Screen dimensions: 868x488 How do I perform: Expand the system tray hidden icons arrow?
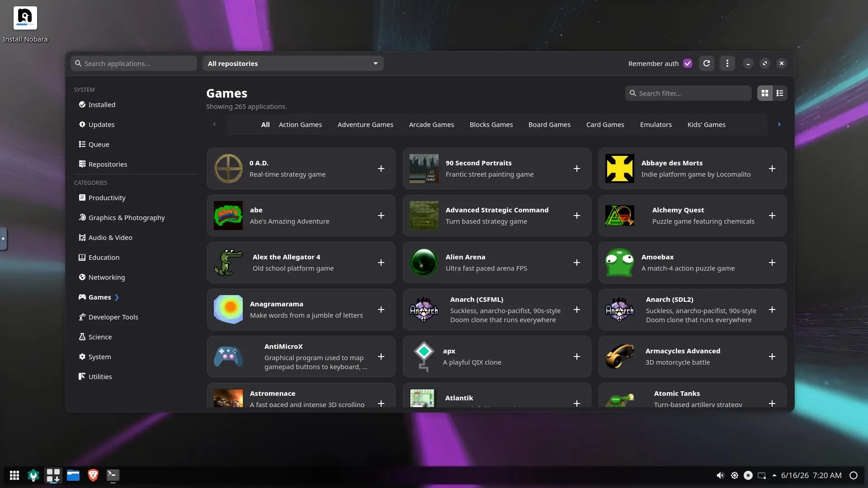point(774,475)
